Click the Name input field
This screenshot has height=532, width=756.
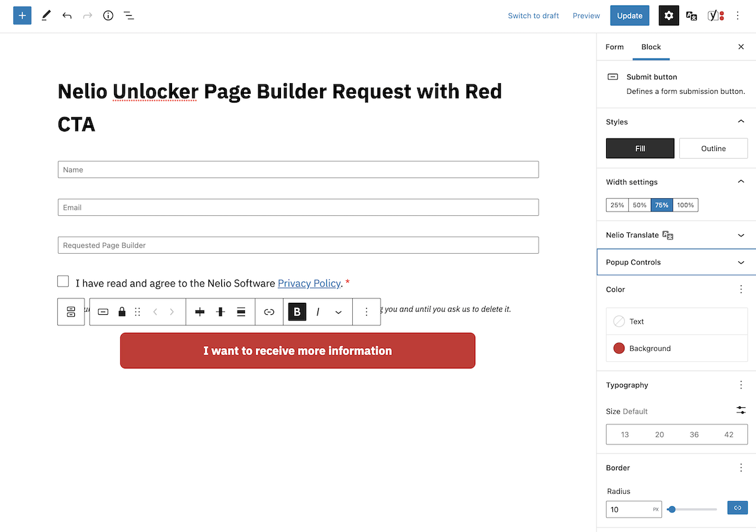click(x=298, y=169)
